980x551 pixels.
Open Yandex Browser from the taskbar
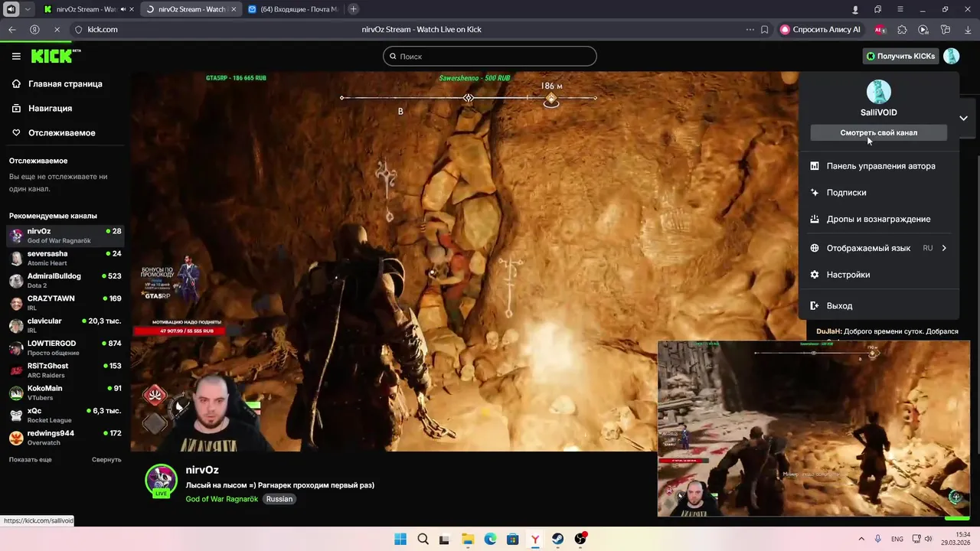[535, 539]
